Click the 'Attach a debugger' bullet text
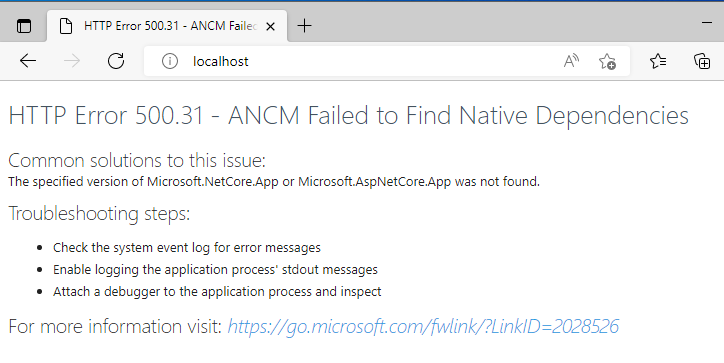 coord(217,292)
